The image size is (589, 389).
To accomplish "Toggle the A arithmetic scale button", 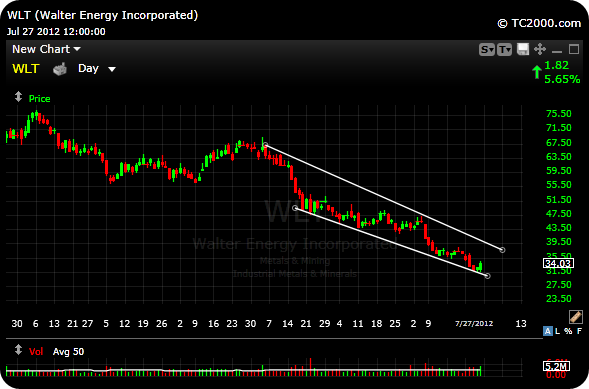I will (548, 331).
